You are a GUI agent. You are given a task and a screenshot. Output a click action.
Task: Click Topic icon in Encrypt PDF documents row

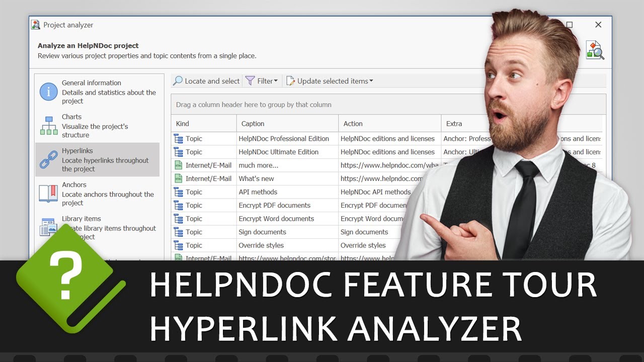pos(178,205)
